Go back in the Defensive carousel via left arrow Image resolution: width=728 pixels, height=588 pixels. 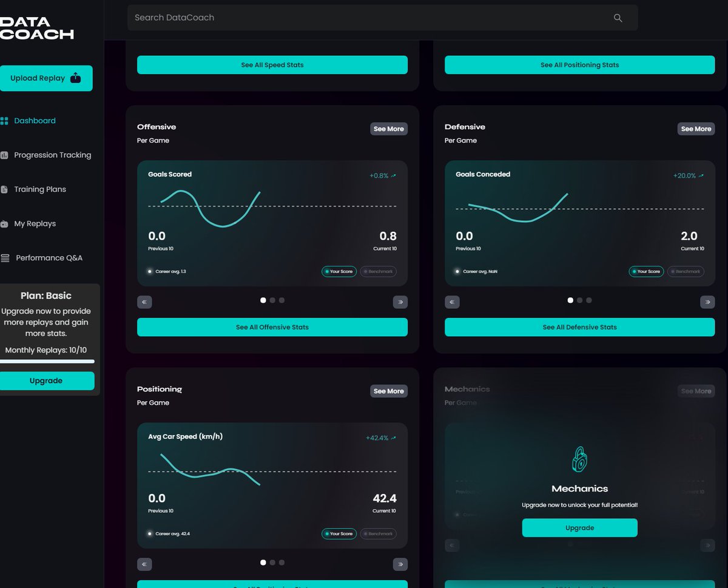click(x=452, y=302)
